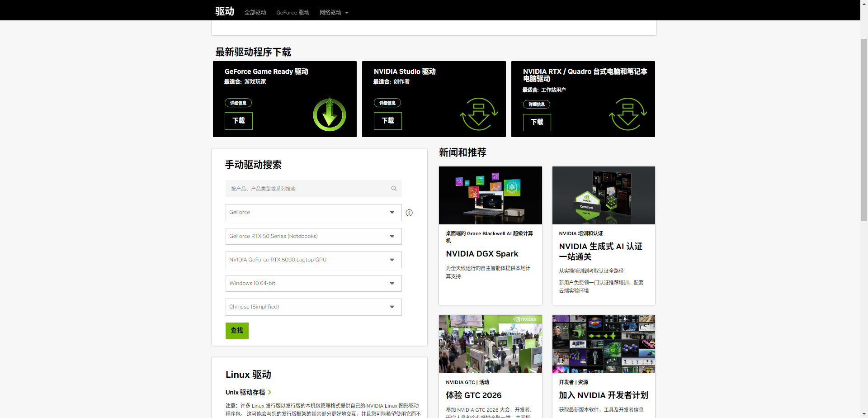
Task: Expand the 网络驱动 menu in the top bar
Action: pos(334,13)
